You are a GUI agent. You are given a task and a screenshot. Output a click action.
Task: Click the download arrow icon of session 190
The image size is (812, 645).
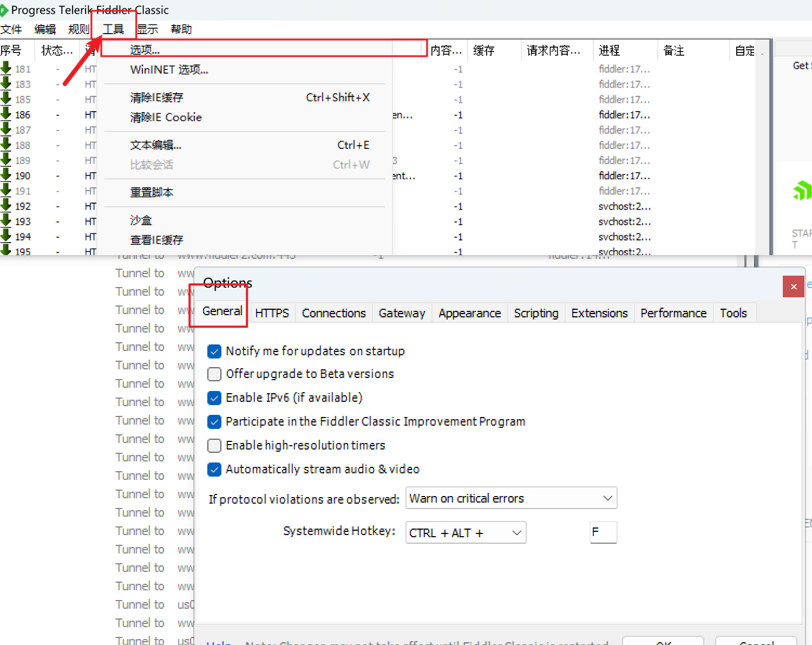[x=6, y=175]
